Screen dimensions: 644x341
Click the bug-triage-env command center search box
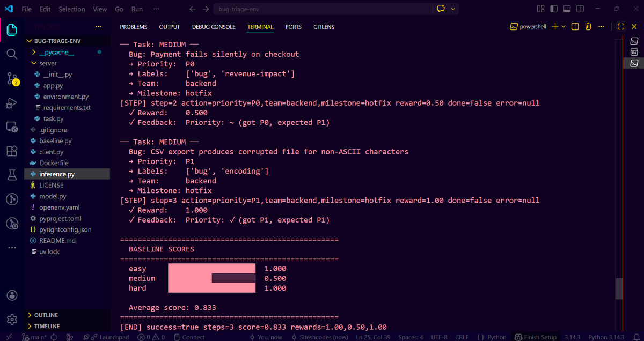[x=322, y=9]
